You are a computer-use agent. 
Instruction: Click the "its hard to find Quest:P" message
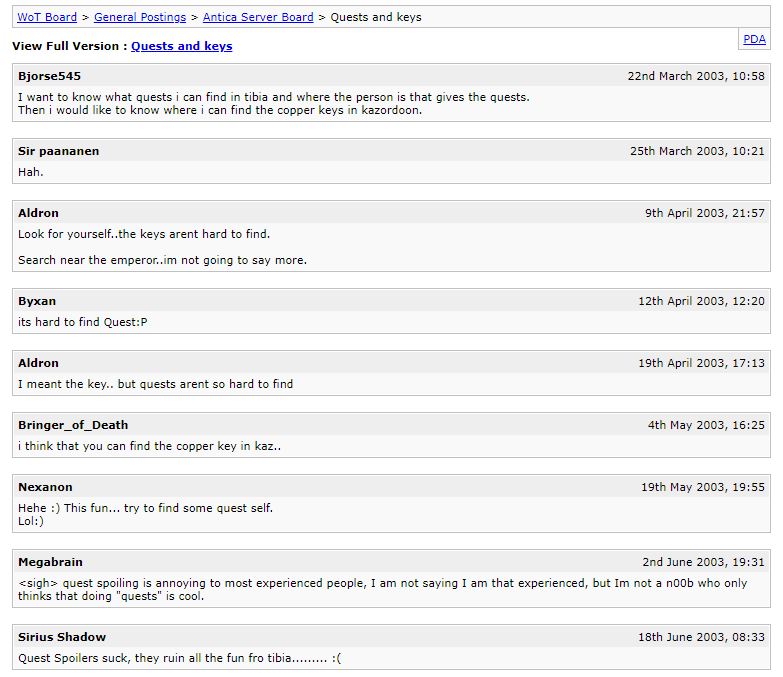coord(83,322)
